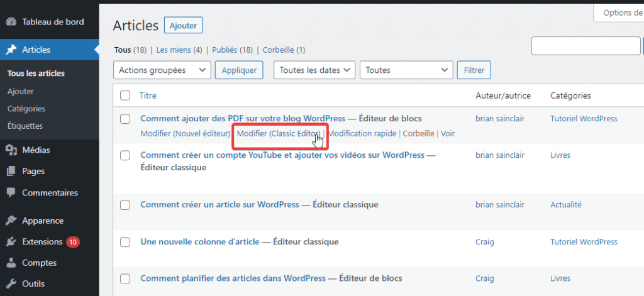Click the Auteur/autrice column header
644x296 pixels.
pyautogui.click(x=503, y=96)
